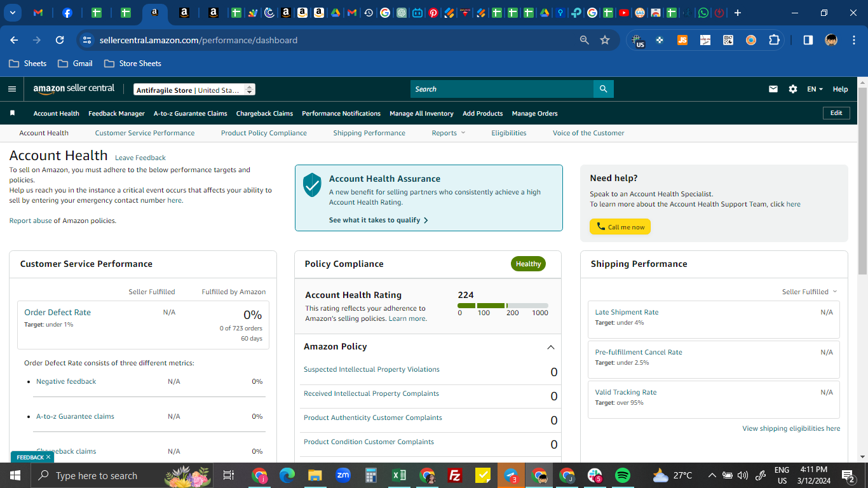
Task: Launch Microsoft Edge from the taskbar
Action: tap(287, 475)
